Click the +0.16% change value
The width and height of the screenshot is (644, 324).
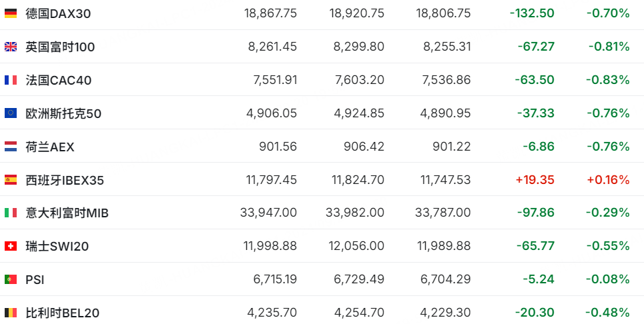pyautogui.click(x=608, y=179)
